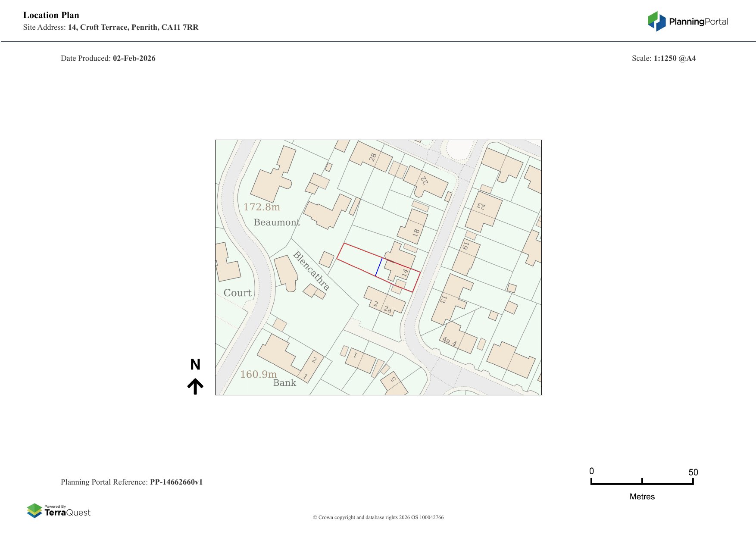Click the scale bar above Metres
Viewport: 756px width, 535px height.
pyautogui.click(x=642, y=483)
